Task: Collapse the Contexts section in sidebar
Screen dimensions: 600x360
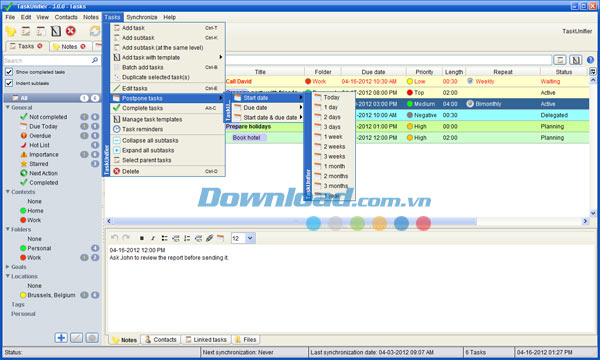Action: [8, 192]
